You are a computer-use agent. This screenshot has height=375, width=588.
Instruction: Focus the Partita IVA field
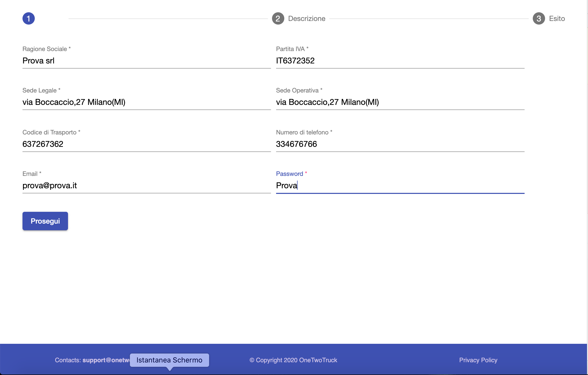[400, 61]
